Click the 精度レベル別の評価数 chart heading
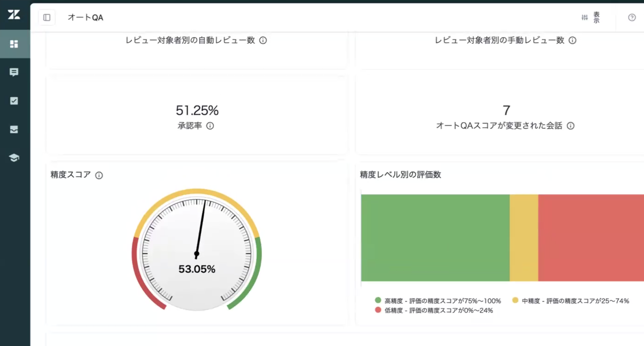This screenshot has width=644, height=346. [x=400, y=175]
